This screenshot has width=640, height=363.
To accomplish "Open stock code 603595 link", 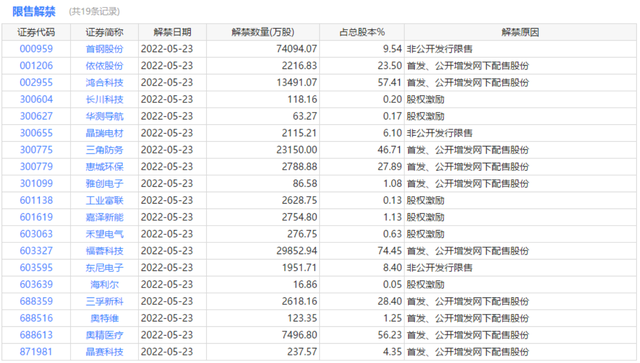I will [x=36, y=268].
